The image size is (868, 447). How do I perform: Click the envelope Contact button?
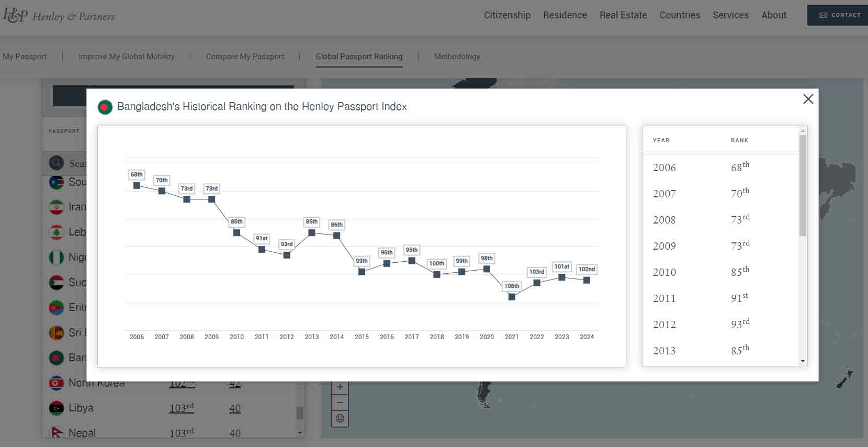coord(837,15)
